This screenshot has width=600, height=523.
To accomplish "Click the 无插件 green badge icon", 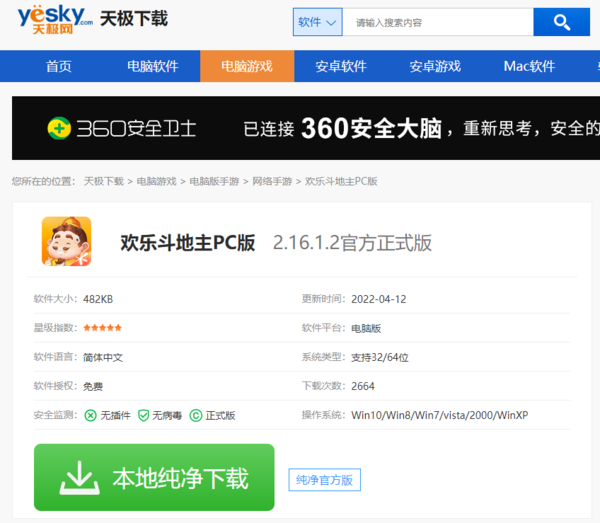I will pos(91,415).
